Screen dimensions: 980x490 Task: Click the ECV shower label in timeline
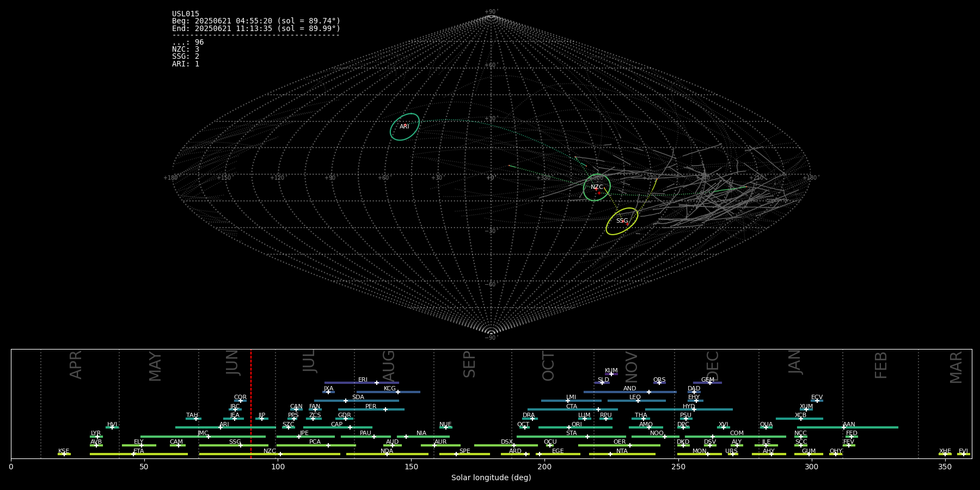(817, 397)
